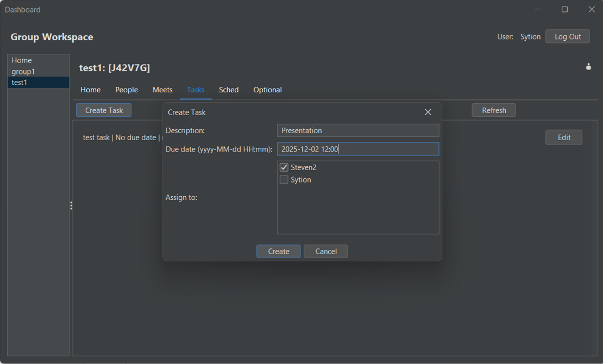The width and height of the screenshot is (603, 364).
Task: Close the Create Task dialog with X
Action: 428,112
